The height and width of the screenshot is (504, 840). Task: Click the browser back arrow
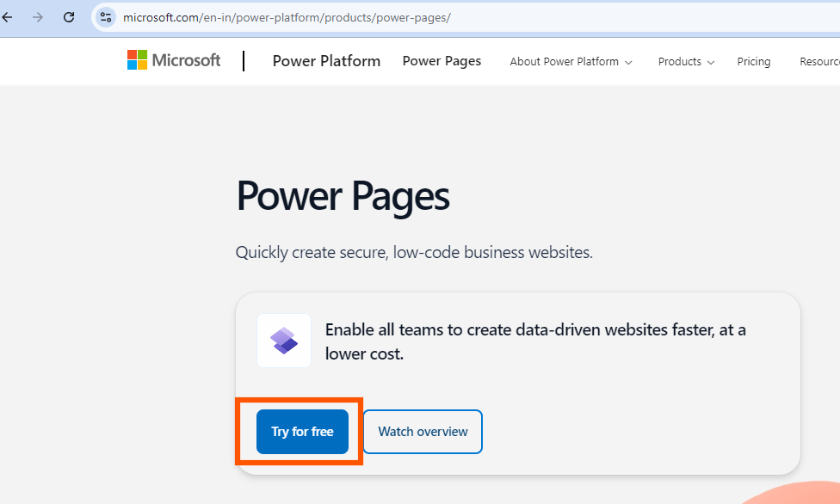click(8, 17)
